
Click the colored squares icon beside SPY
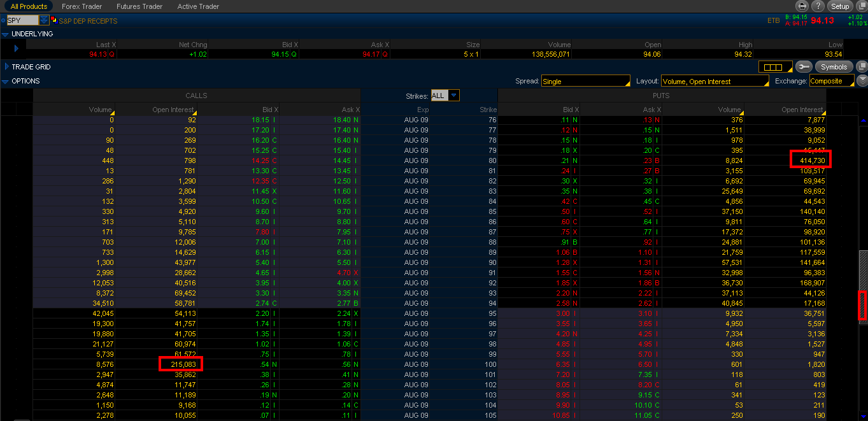pos(53,20)
